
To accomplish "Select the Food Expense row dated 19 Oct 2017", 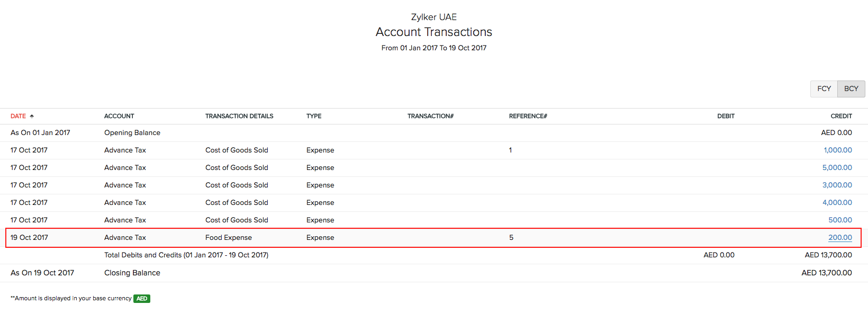I will point(228,237).
